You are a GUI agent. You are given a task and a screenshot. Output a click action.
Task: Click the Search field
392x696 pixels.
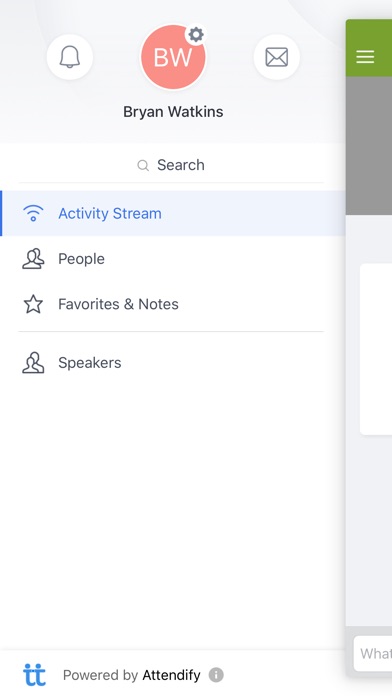pos(171,165)
